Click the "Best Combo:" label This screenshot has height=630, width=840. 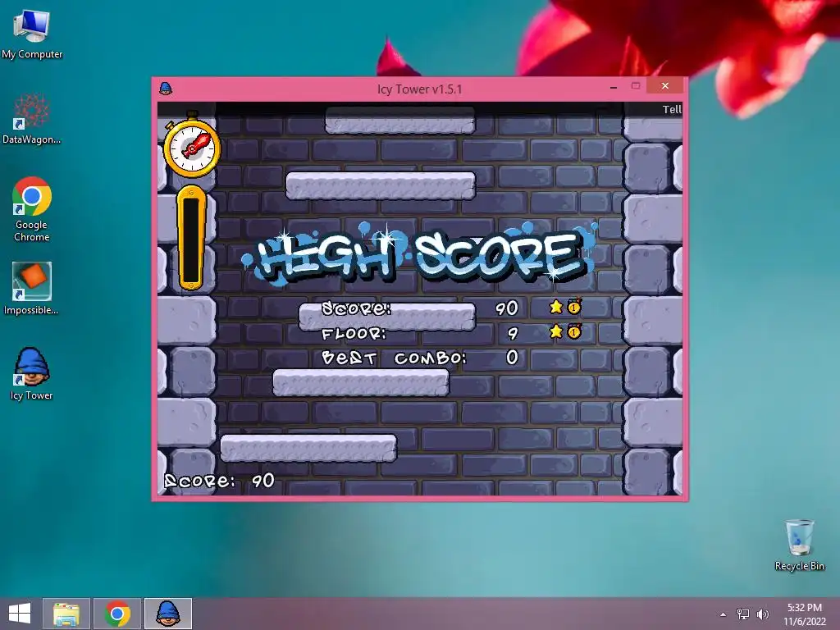395,358
